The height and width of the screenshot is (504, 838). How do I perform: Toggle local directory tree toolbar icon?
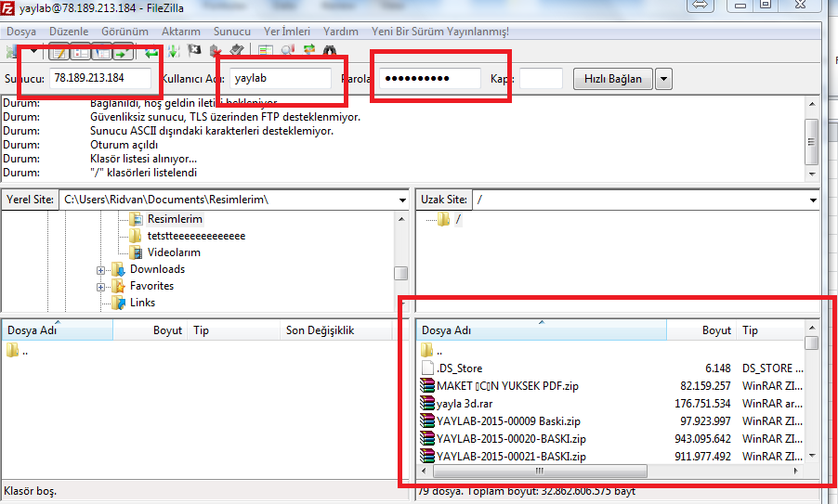[x=80, y=51]
